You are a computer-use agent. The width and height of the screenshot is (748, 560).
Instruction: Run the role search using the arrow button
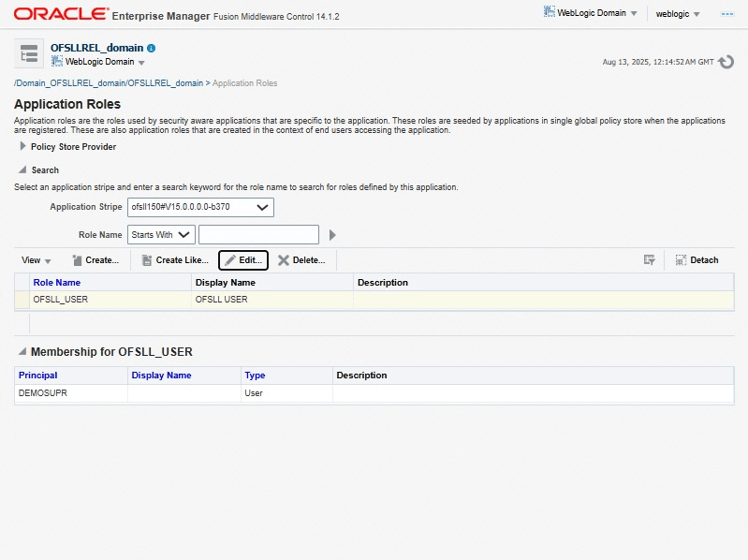[x=332, y=235]
